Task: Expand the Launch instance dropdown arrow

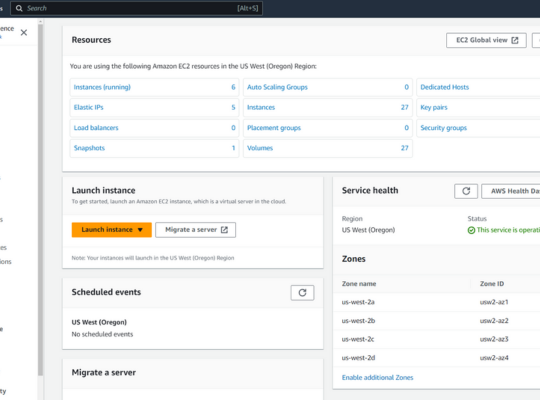Action: pyautogui.click(x=140, y=230)
